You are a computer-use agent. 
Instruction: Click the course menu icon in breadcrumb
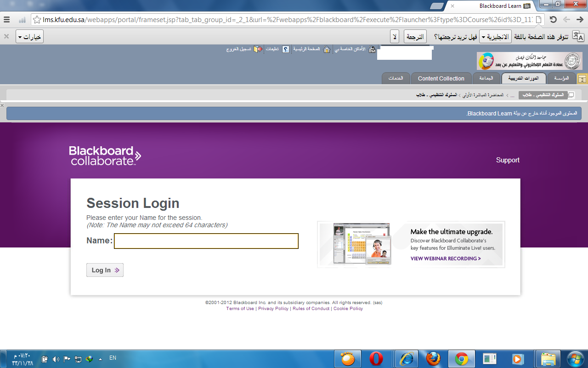571,95
